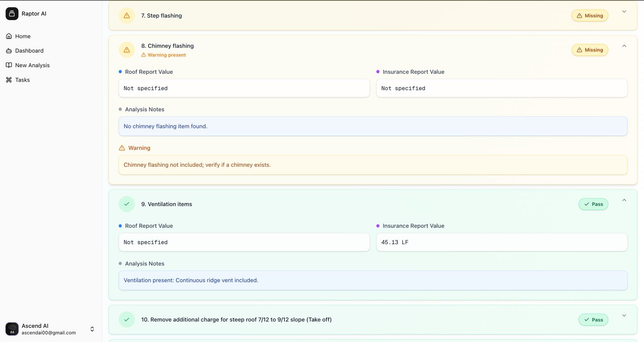
Task: Click the Dashboard icon in sidebar
Action: click(9, 51)
